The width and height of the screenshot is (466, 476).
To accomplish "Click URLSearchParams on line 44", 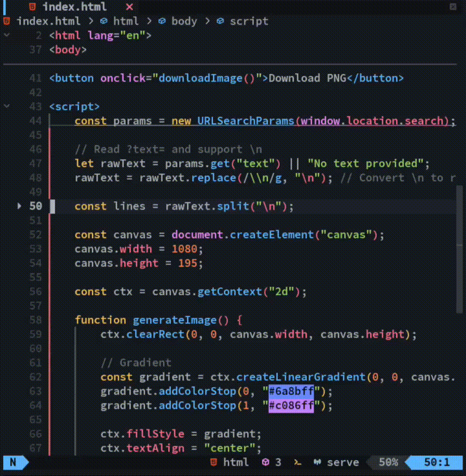I will pos(246,121).
